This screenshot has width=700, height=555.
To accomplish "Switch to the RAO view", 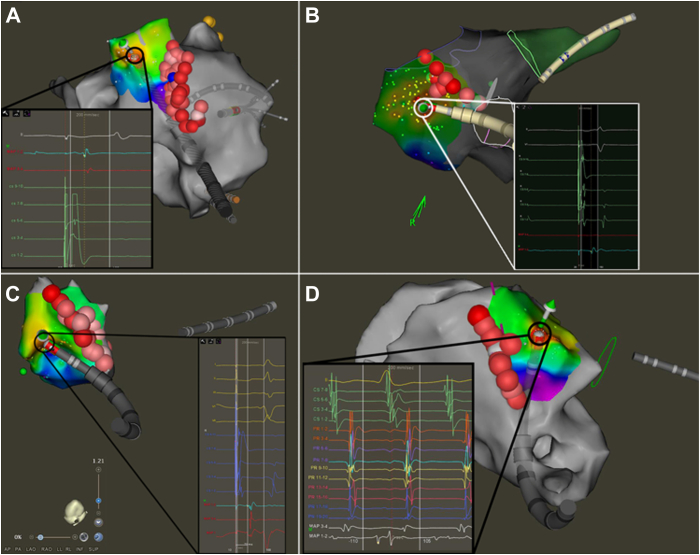I will click(x=46, y=549).
